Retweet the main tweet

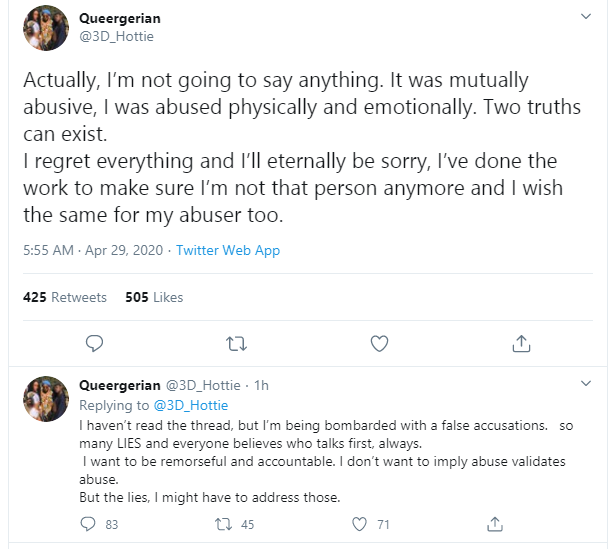(x=237, y=344)
